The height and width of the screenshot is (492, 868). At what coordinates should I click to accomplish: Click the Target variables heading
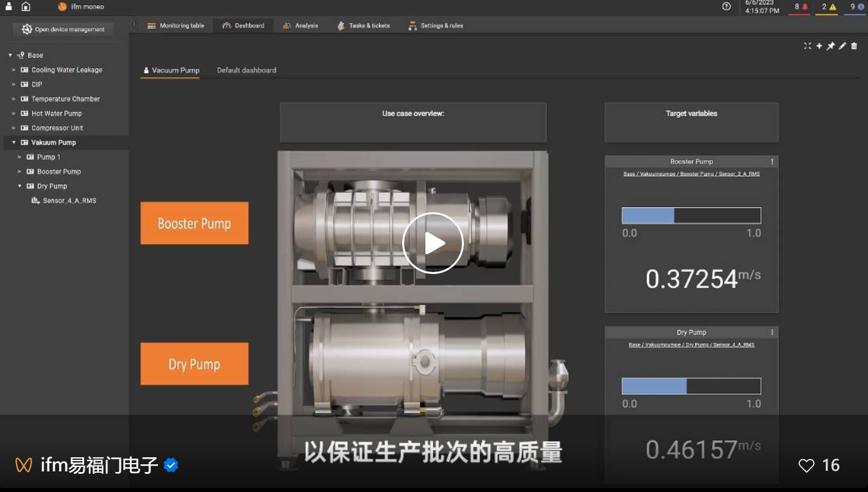coord(691,114)
